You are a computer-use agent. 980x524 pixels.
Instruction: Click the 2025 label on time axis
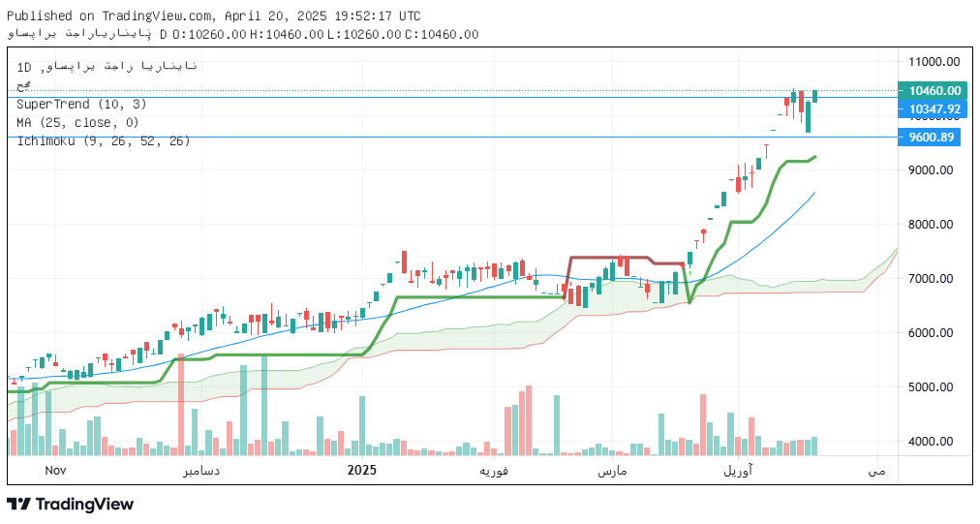tap(361, 470)
